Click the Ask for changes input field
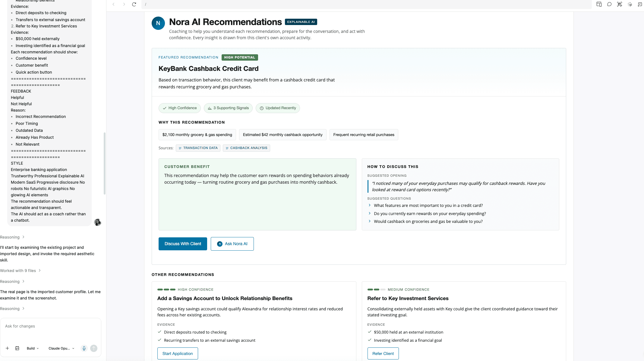Image resolution: width=644 pixels, height=361 pixels. (x=50, y=330)
